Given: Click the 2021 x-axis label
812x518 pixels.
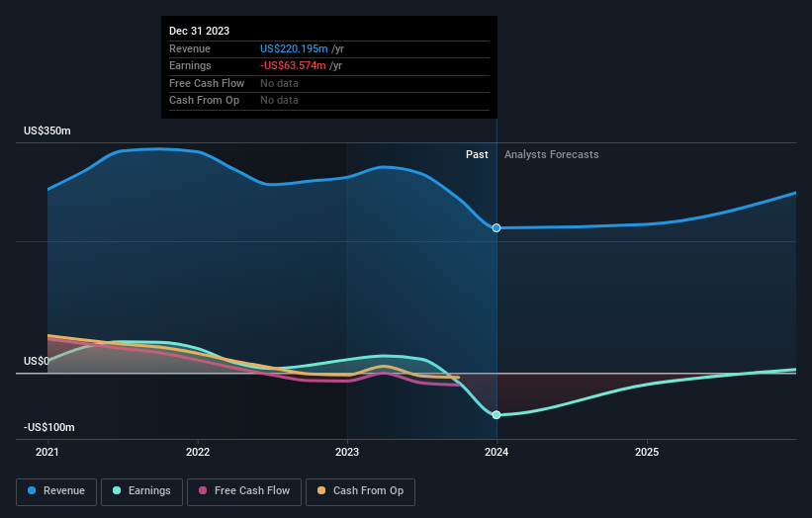Looking at the screenshot, I should click(x=47, y=452).
